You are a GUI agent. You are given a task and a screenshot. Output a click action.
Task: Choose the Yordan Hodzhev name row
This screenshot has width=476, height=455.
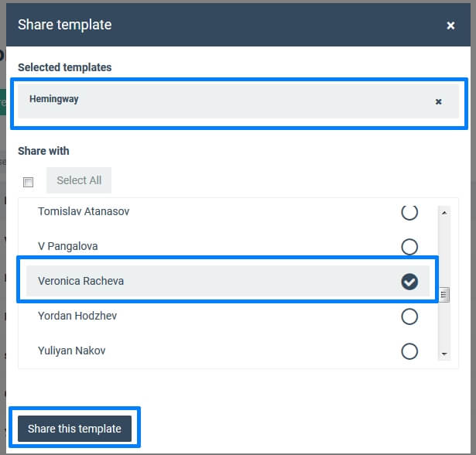point(228,316)
